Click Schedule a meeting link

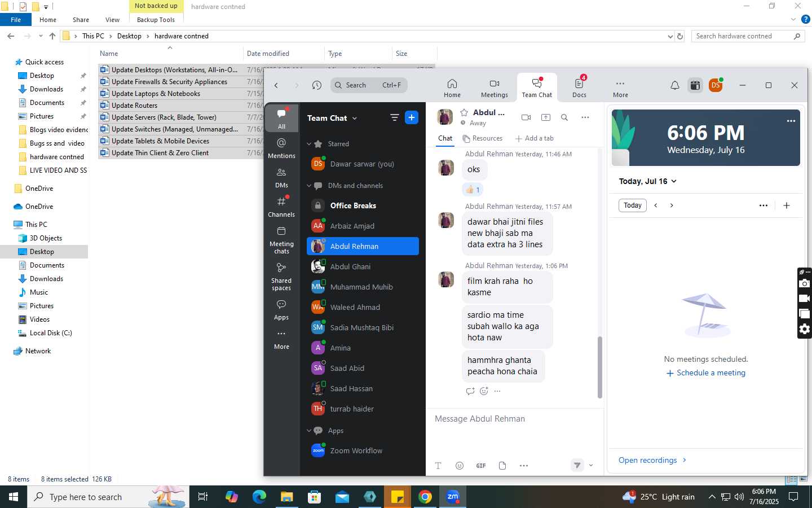coord(706,373)
